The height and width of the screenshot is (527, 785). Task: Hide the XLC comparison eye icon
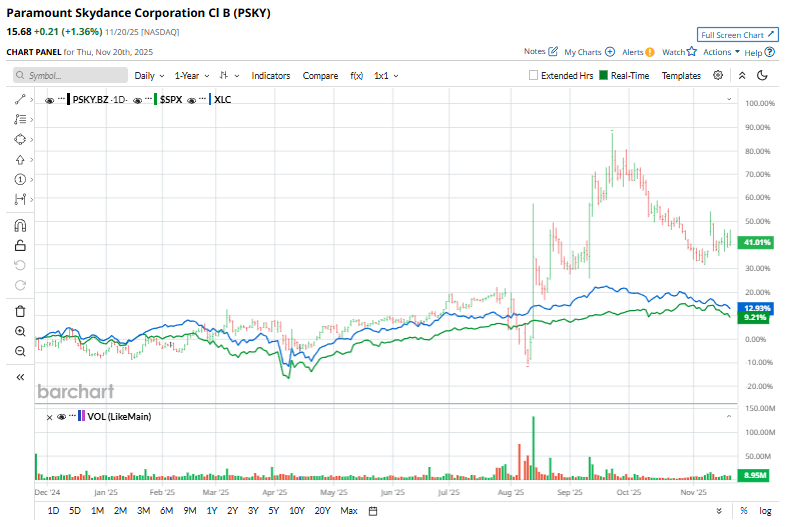[x=191, y=100]
